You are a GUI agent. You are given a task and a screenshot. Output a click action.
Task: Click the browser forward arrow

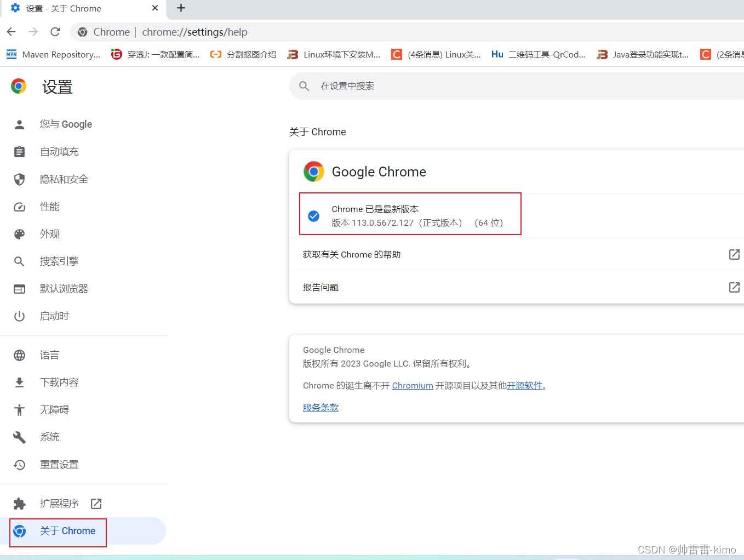click(33, 32)
